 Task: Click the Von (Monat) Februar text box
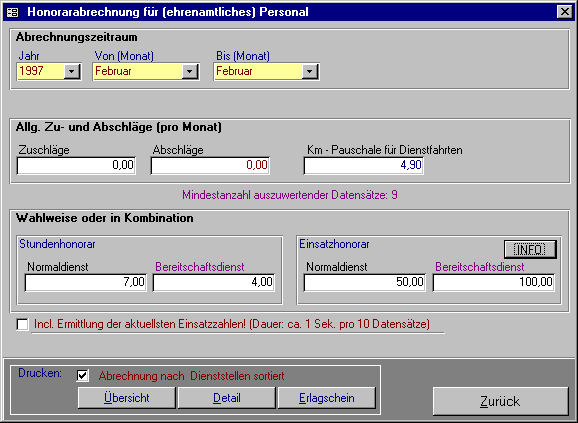coord(137,71)
